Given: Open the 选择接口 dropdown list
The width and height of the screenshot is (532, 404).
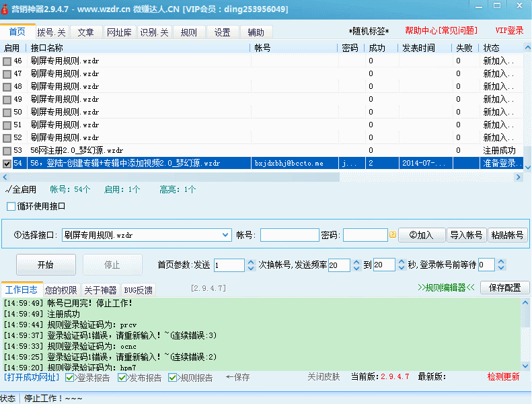Looking at the screenshot, I should tap(225, 235).
